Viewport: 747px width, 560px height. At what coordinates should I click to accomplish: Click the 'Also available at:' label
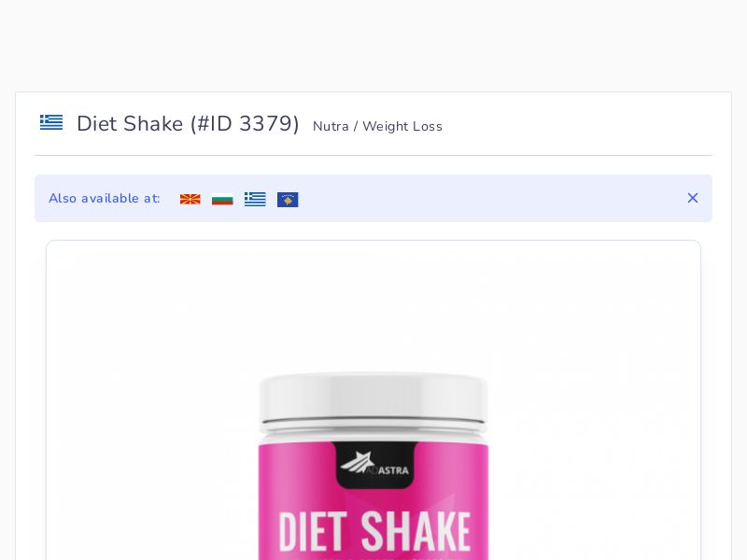105,199
